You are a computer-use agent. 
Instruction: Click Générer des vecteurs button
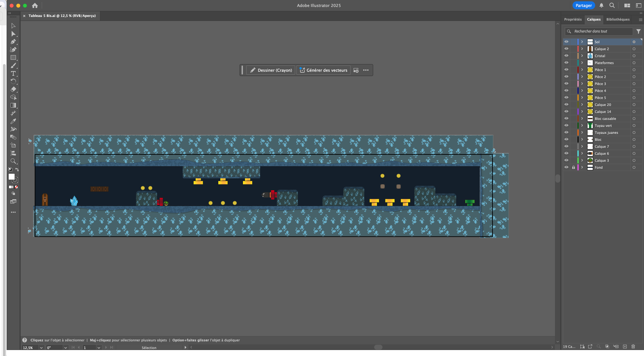(x=323, y=70)
